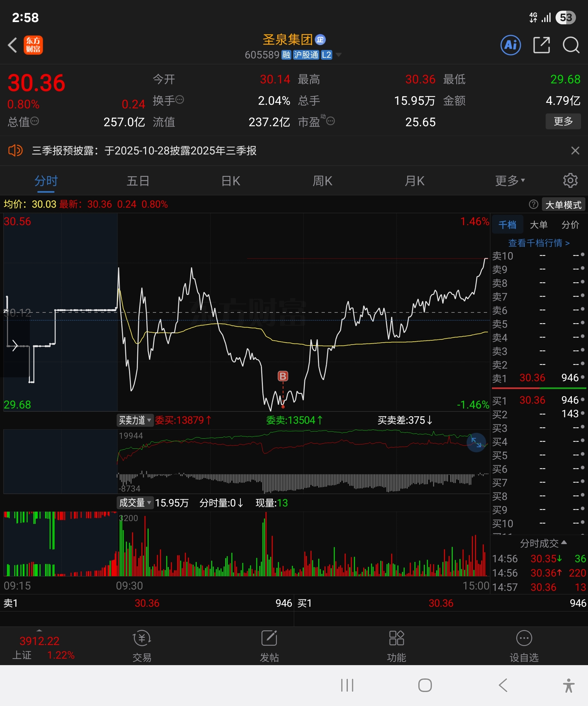Switch to the 分时 tab
Image resolution: width=588 pixels, height=706 pixels.
pos(46,181)
